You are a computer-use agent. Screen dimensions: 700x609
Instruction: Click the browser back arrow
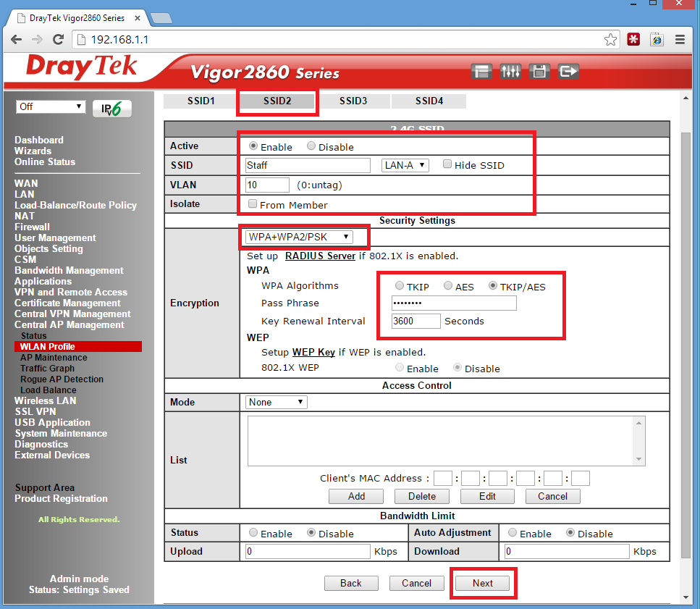pyautogui.click(x=16, y=39)
